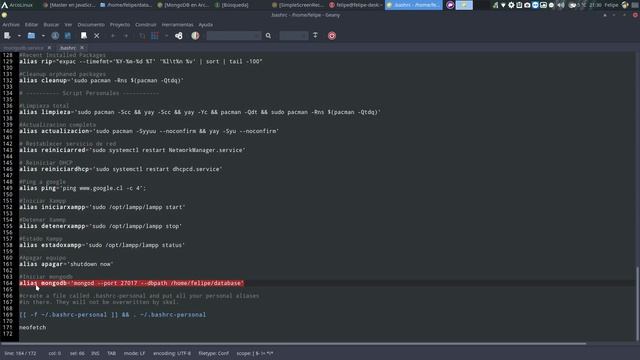Click the magnifier search icon
This screenshot has width=640, height=360.
coord(268,36)
